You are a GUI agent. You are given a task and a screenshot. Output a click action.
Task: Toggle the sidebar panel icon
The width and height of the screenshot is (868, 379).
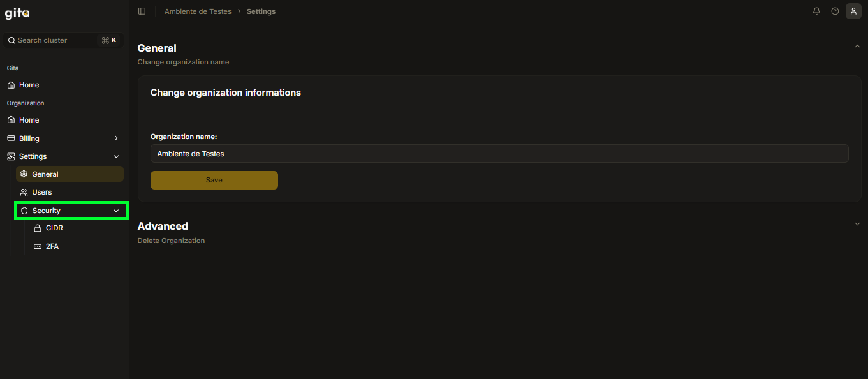(x=142, y=11)
